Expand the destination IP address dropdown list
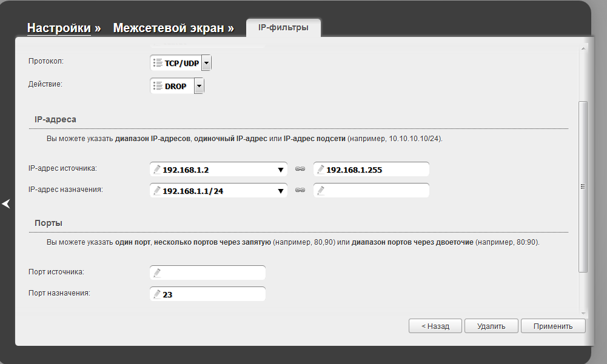 pyautogui.click(x=280, y=191)
